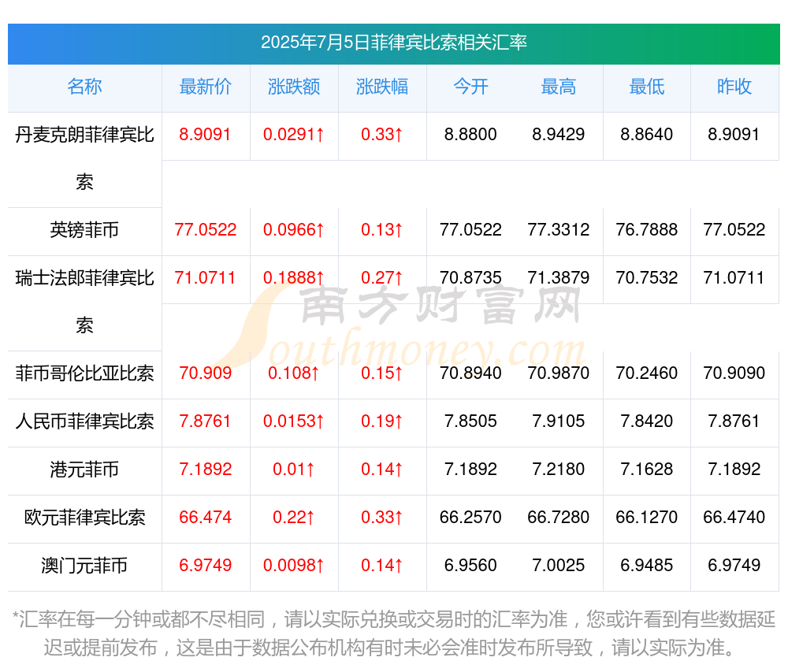The width and height of the screenshot is (788, 672).
Task: Select the 昨收 column header
Action: (734, 87)
